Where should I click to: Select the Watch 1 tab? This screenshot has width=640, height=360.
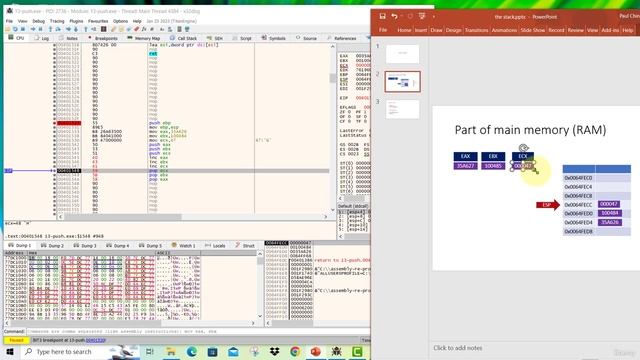(184, 246)
